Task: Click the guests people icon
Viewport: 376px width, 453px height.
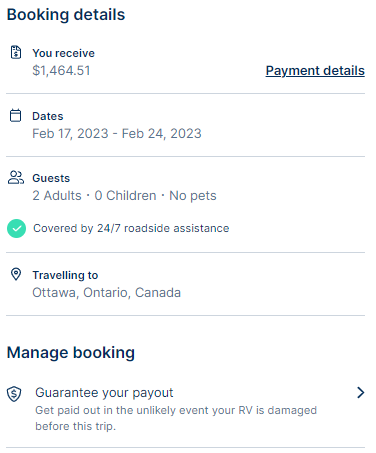Action: coord(16,177)
